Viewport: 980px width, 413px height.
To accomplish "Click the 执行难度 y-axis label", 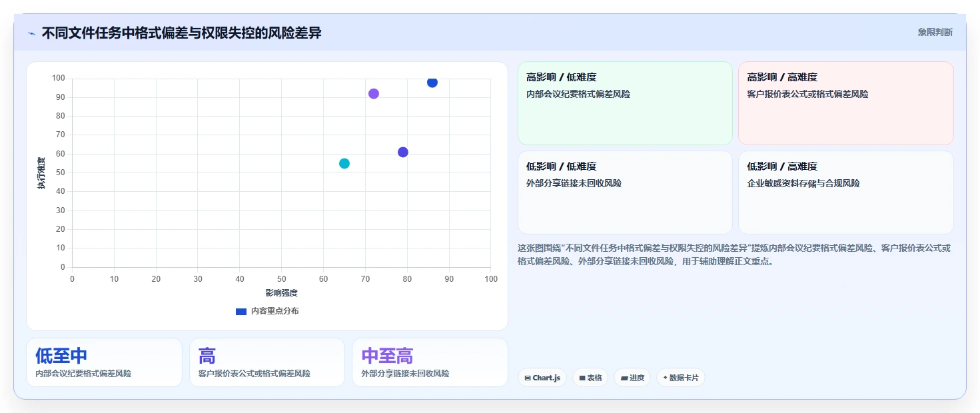I will [41, 173].
